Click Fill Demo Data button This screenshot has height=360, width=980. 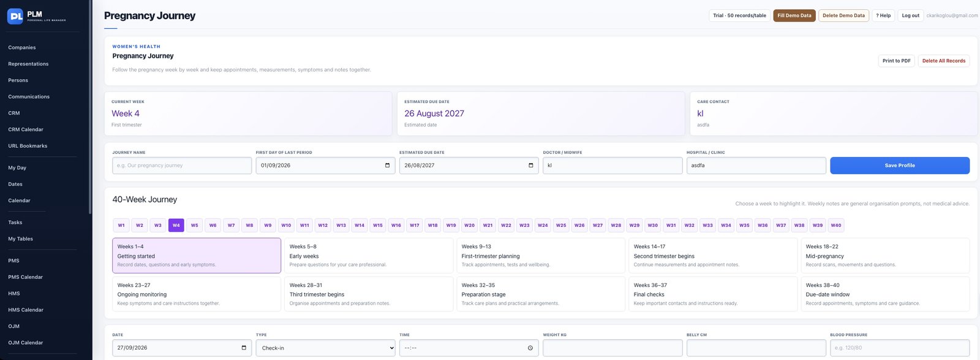tap(794, 15)
